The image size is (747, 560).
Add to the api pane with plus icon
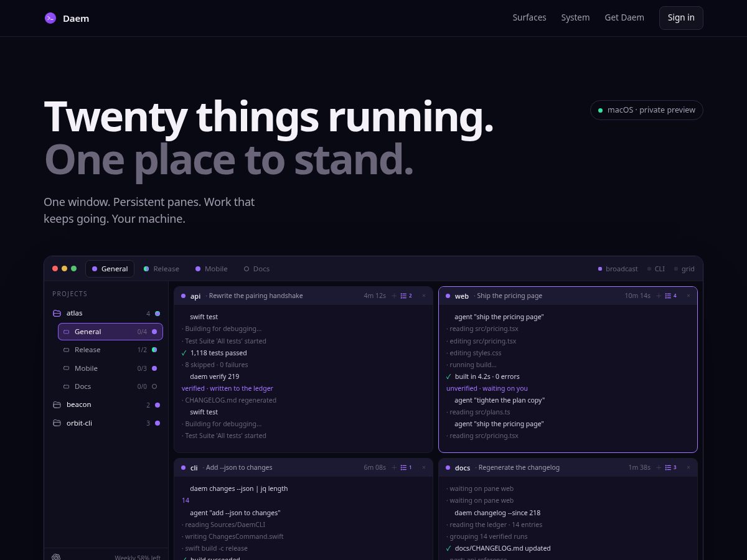(x=394, y=296)
